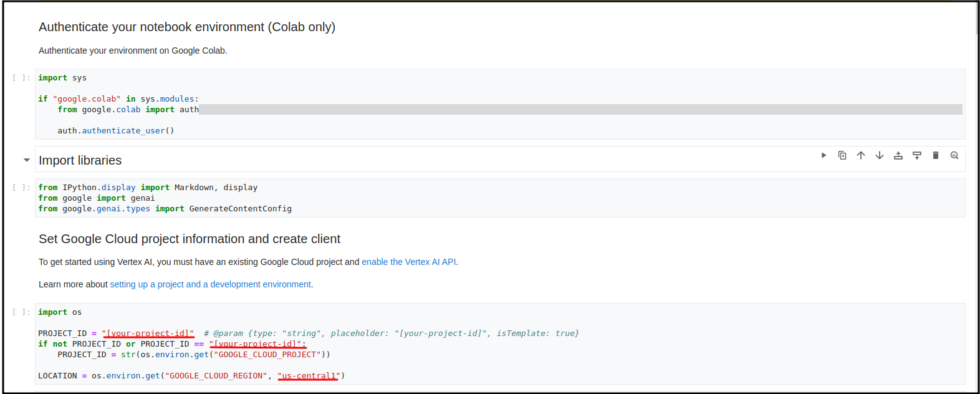Viewport: 980px width, 394px height.
Task: Click the Set Google Cloud project information heading
Action: pos(190,239)
